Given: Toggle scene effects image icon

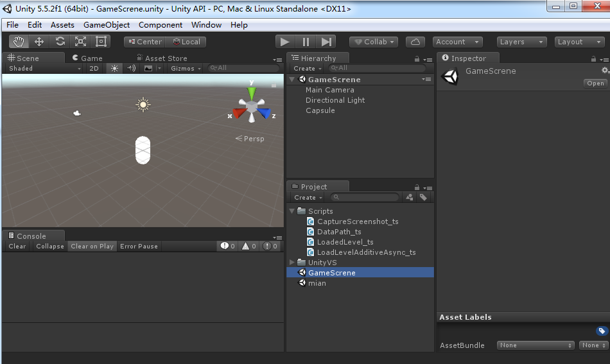Looking at the screenshot, I should pyautogui.click(x=148, y=68).
